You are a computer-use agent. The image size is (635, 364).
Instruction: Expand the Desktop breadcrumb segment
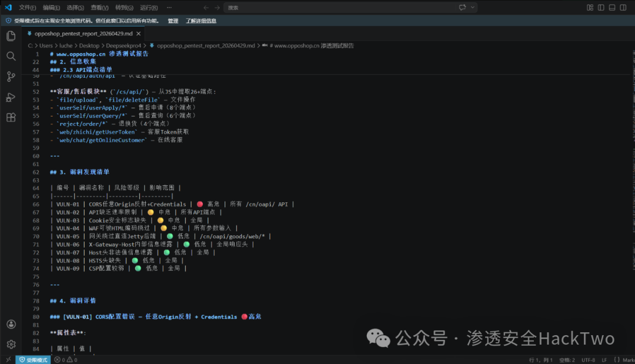pos(89,46)
